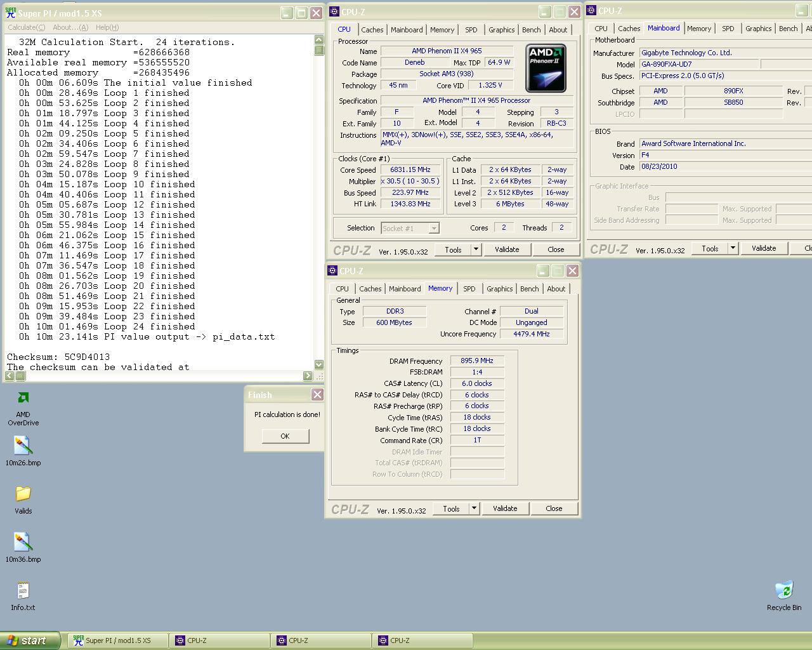Click Super PI vertical scrollbar up arrow

[319, 40]
